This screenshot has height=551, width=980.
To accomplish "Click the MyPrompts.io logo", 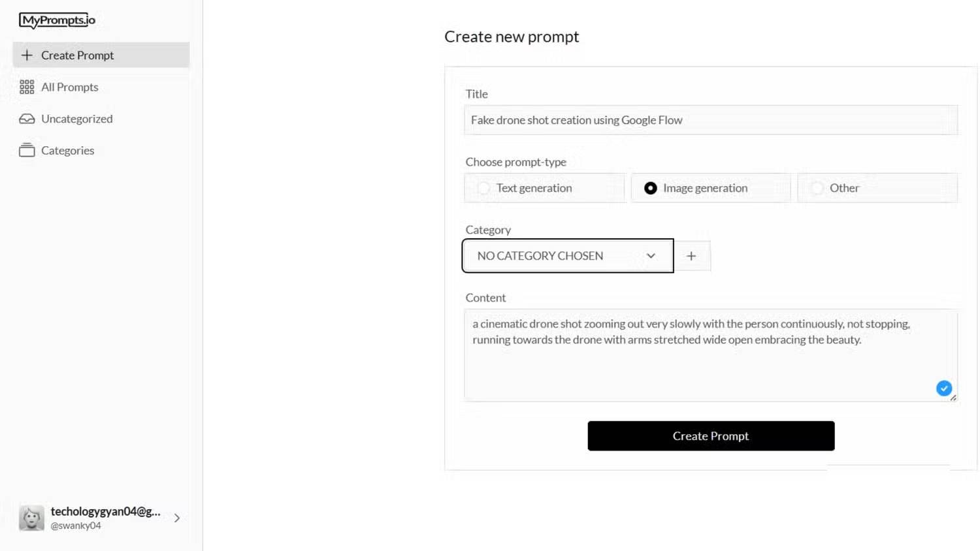I will [x=57, y=20].
